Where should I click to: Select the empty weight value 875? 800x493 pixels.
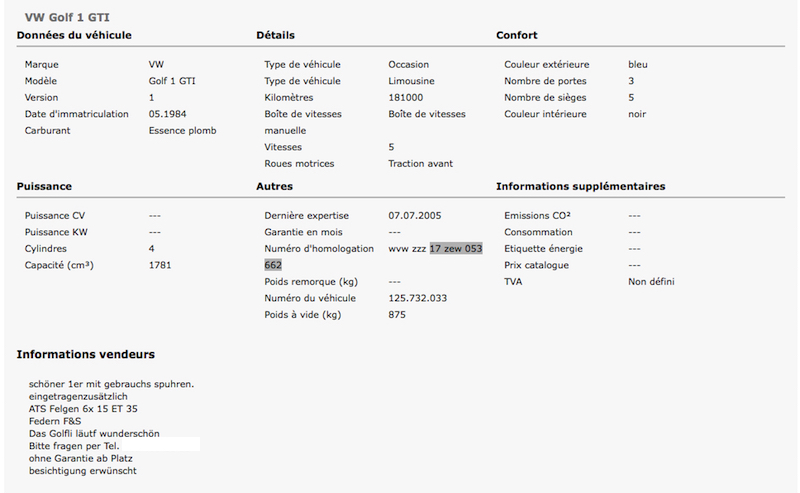397,315
